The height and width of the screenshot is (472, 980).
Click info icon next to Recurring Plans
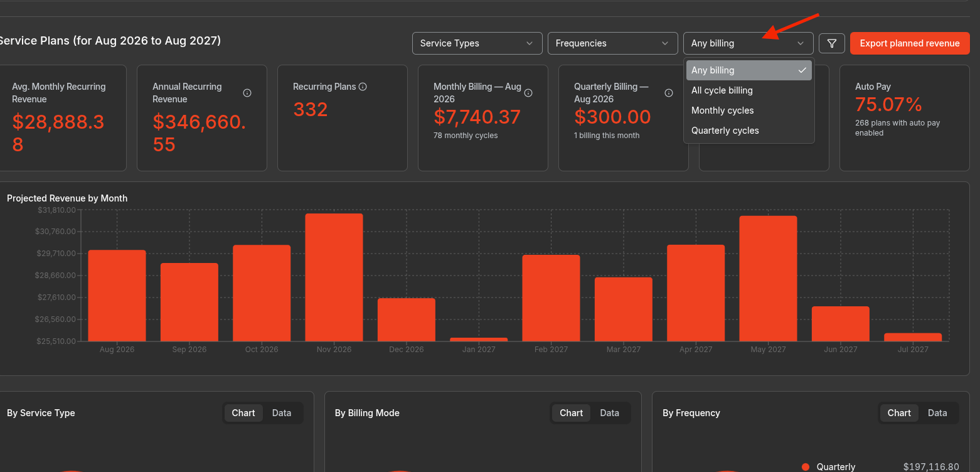(363, 87)
